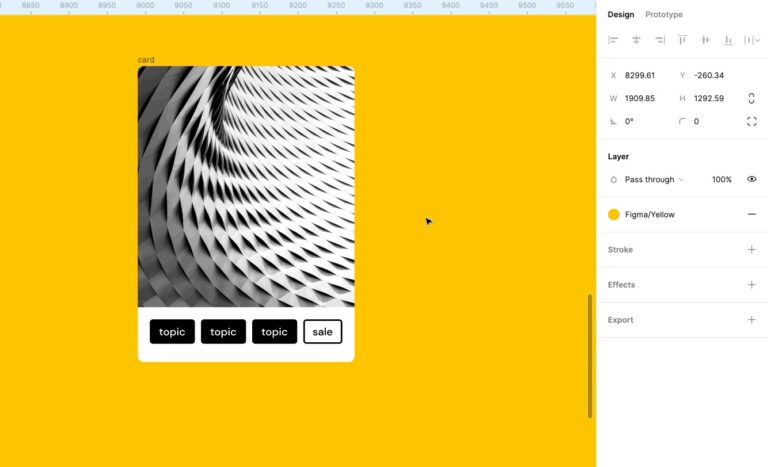The width and height of the screenshot is (768, 467).
Task: Toggle layer visibility eye icon
Action: [x=751, y=179]
